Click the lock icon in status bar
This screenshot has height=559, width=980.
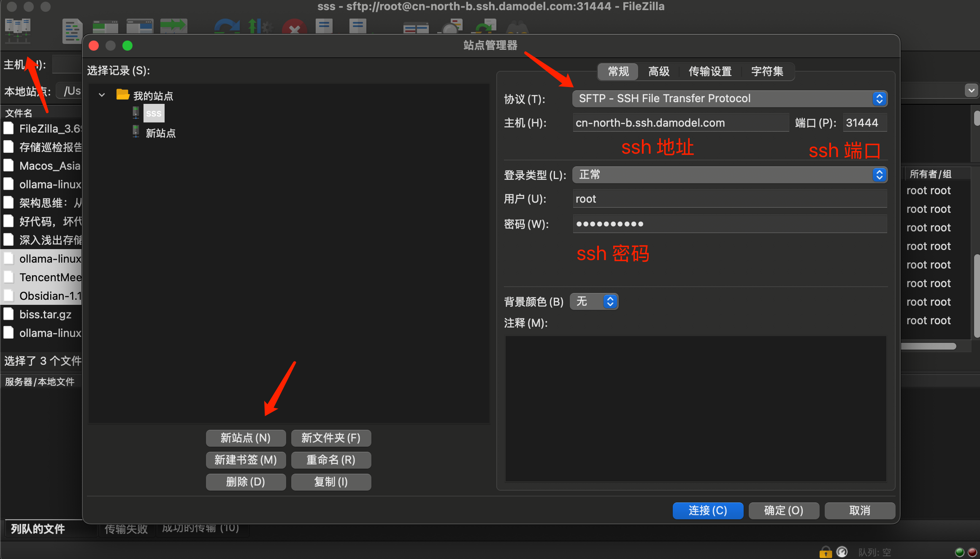[825, 552]
